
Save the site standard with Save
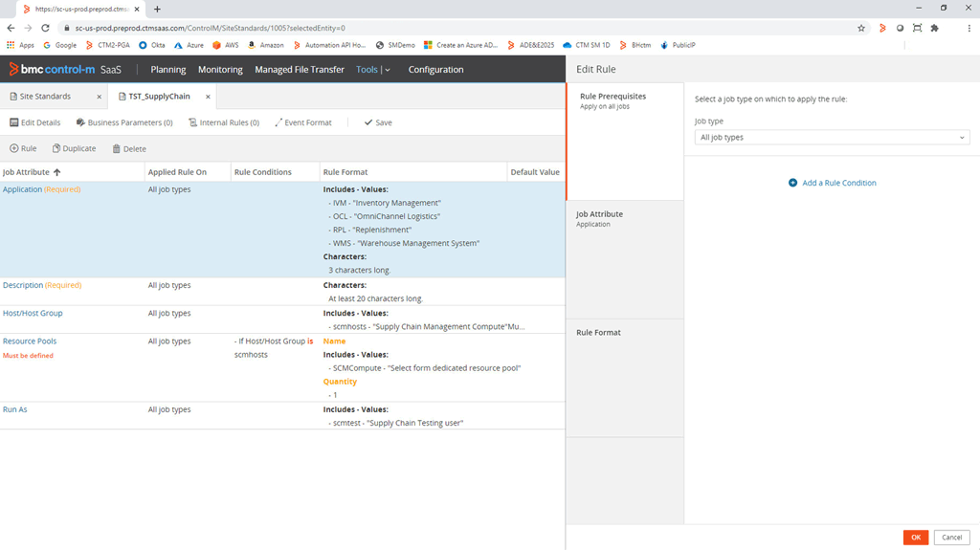[377, 122]
